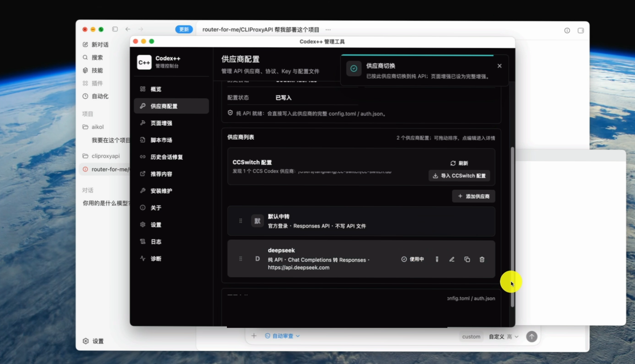Delete the deepseek provider
This screenshot has height=364, width=635.
pyautogui.click(x=482, y=259)
